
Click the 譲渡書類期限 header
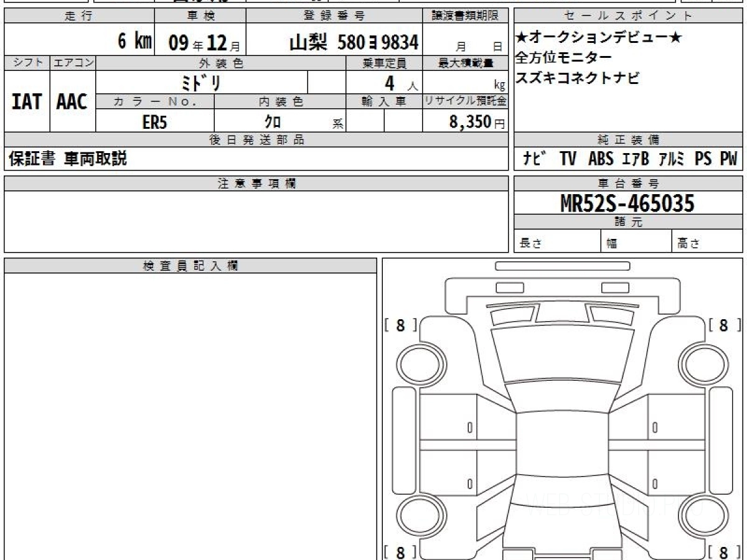466,16
